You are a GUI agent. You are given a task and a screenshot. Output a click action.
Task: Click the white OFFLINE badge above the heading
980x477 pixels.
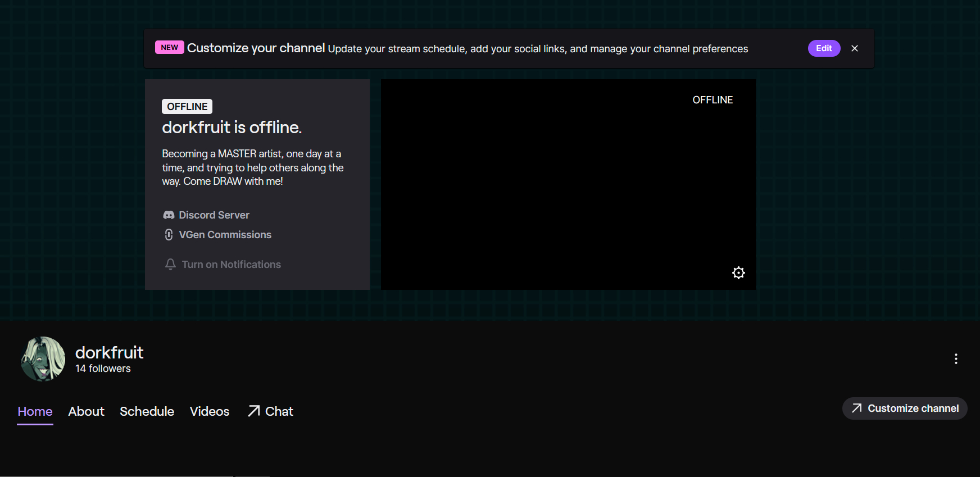point(187,107)
